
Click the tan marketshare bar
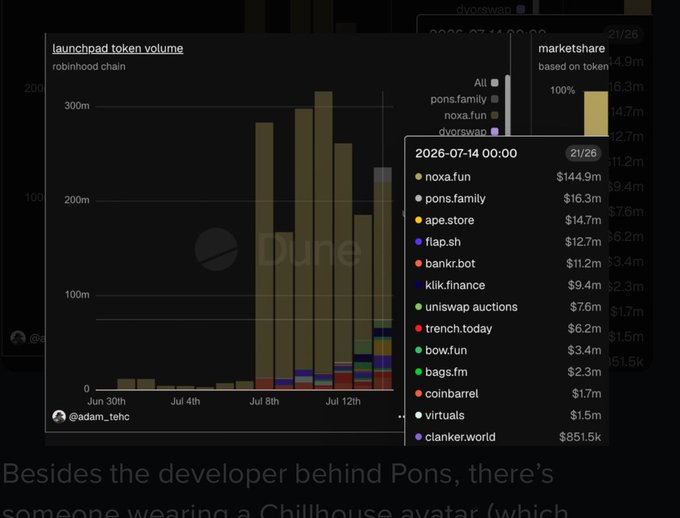(x=596, y=114)
